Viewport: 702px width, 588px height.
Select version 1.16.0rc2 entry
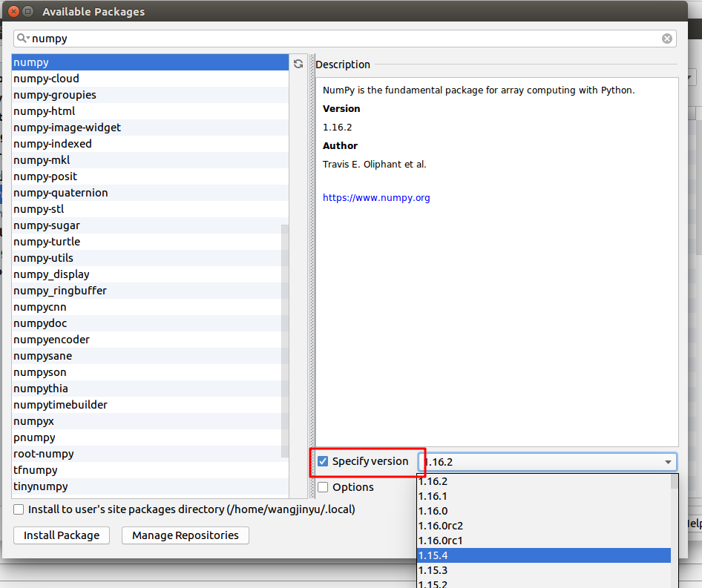click(544, 526)
